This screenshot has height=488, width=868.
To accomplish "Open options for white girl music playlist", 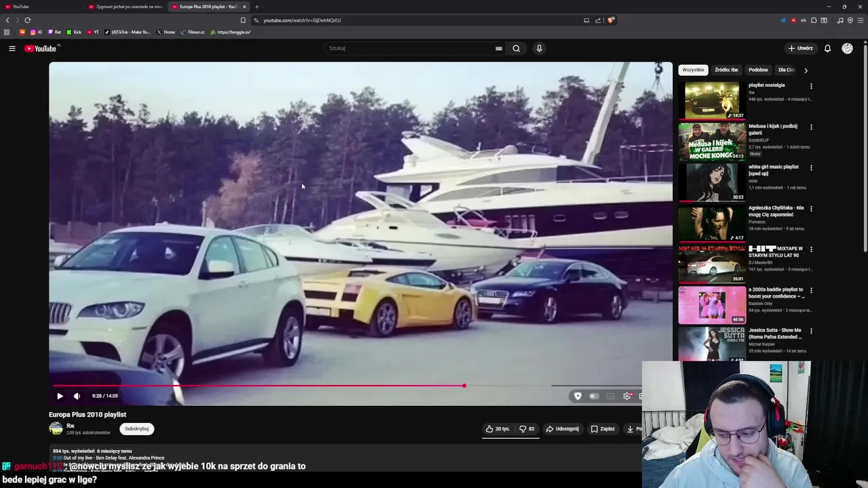I will [811, 167].
